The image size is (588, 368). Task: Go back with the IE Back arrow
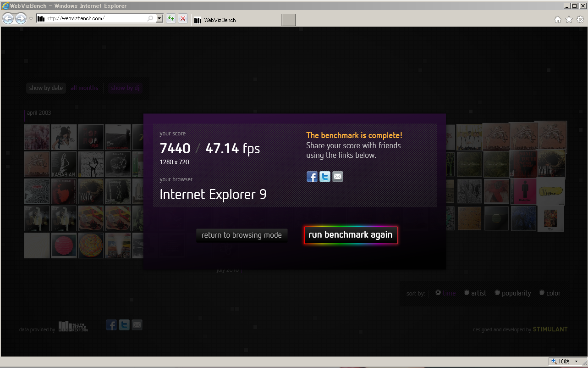tap(8, 18)
